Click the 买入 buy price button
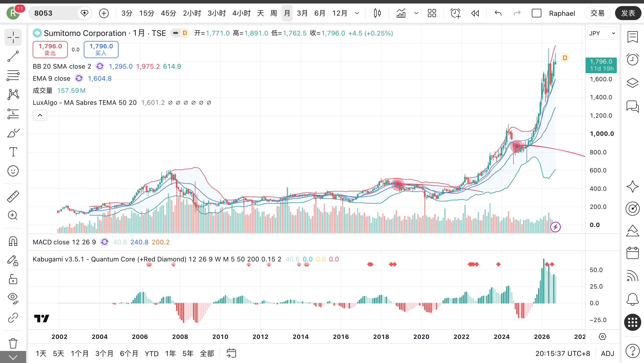This screenshot has width=644, height=363. pos(101,50)
